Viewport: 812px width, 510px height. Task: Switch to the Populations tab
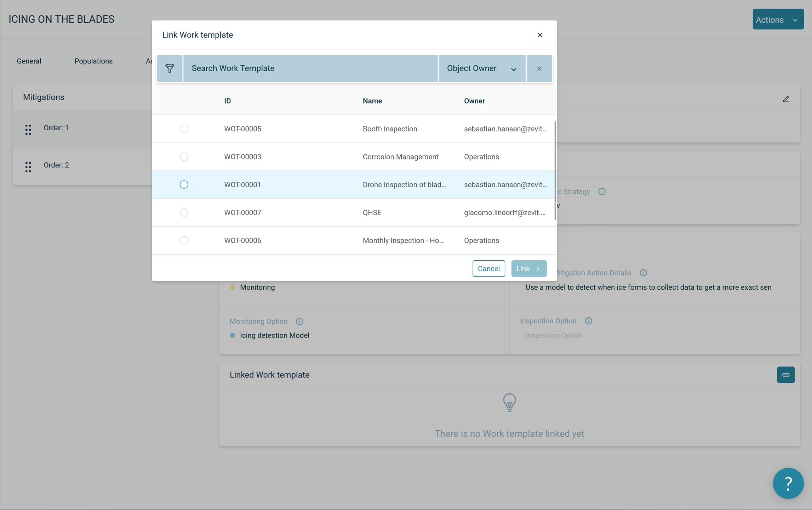click(93, 61)
